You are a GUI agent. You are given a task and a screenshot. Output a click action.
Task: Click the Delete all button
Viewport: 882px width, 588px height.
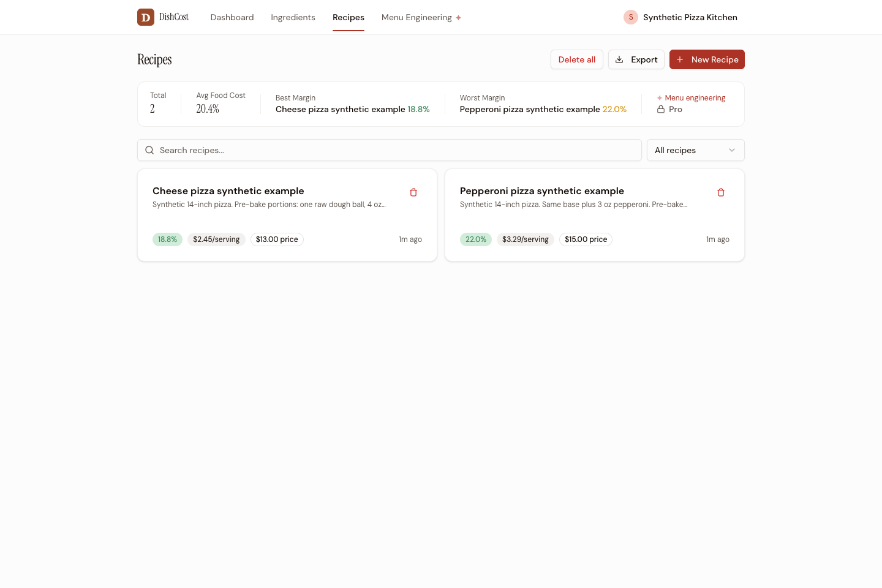click(577, 59)
